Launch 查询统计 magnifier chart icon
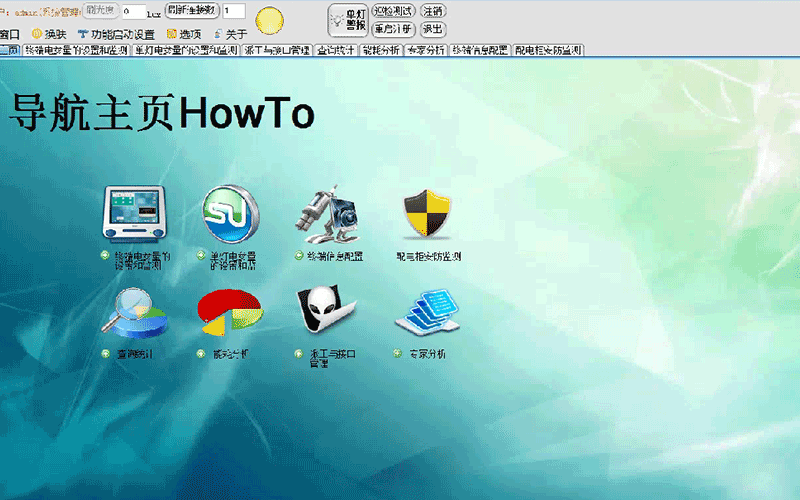Screen dimensions: 800x500 pos(133,313)
